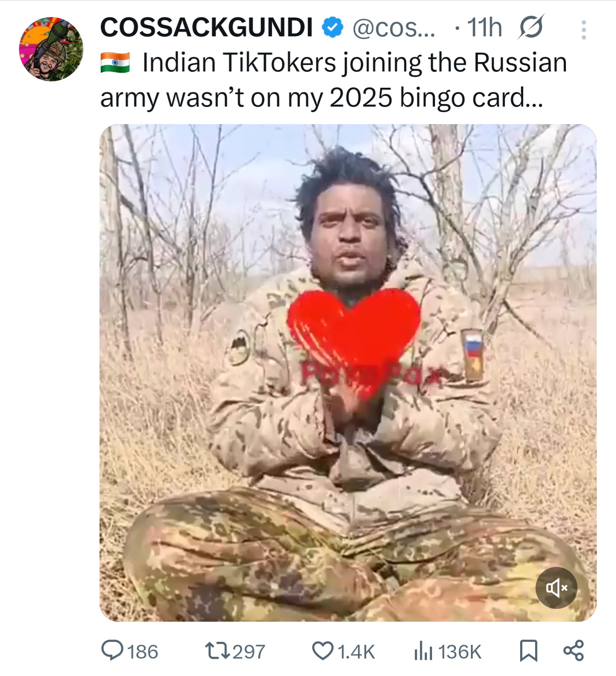The width and height of the screenshot is (616, 676).
Task: Click the Grok slashed-circle icon
Action: 531,27
